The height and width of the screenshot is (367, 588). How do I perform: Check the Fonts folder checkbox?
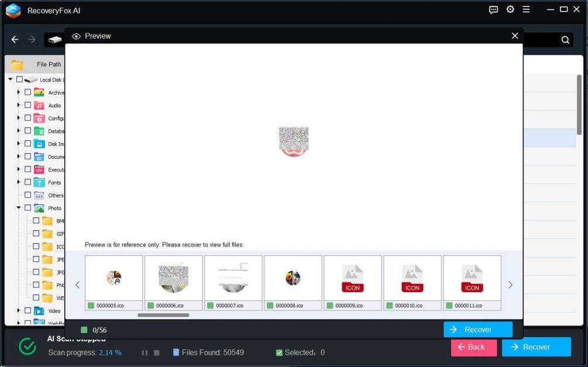pyautogui.click(x=27, y=182)
